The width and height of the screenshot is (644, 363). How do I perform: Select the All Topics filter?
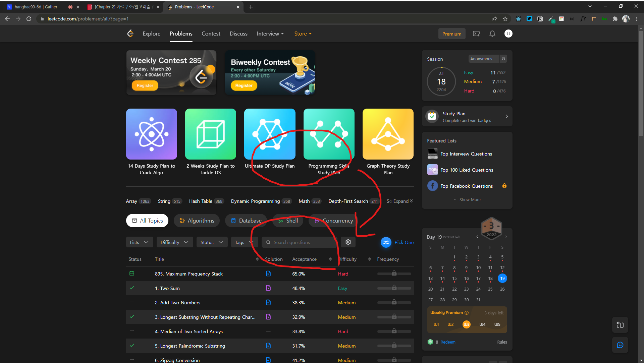coord(147,221)
